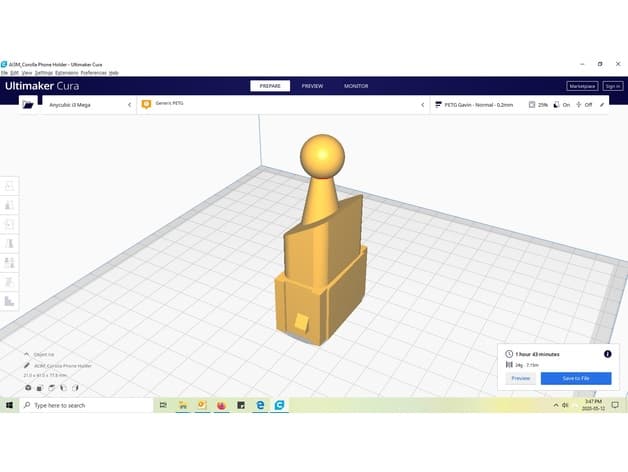Click the Sign in button

(x=613, y=86)
